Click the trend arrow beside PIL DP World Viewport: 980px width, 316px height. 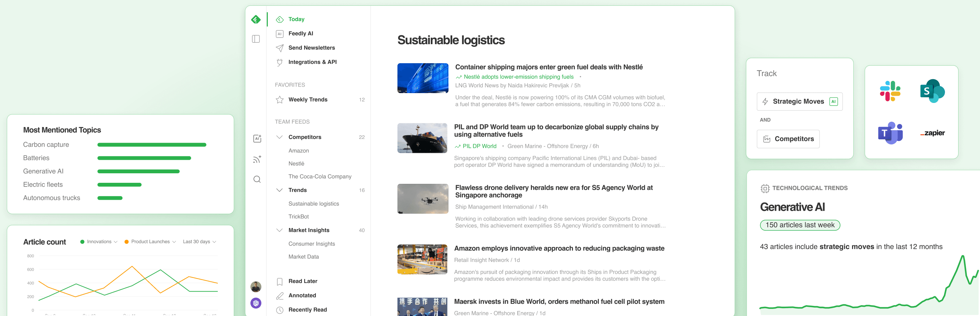pyautogui.click(x=458, y=146)
